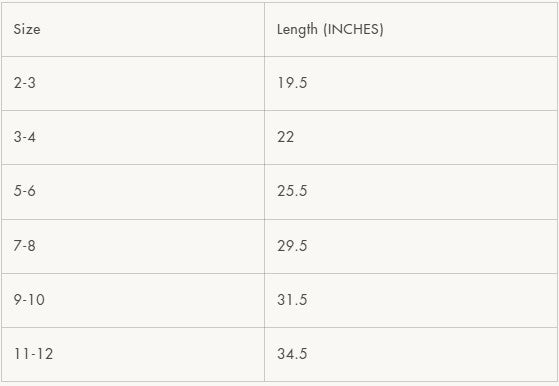The height and width of the screenshot is (386, 559).
Task: Click the word Length in header
Action: pyautogui.click(x=297, y=30)
